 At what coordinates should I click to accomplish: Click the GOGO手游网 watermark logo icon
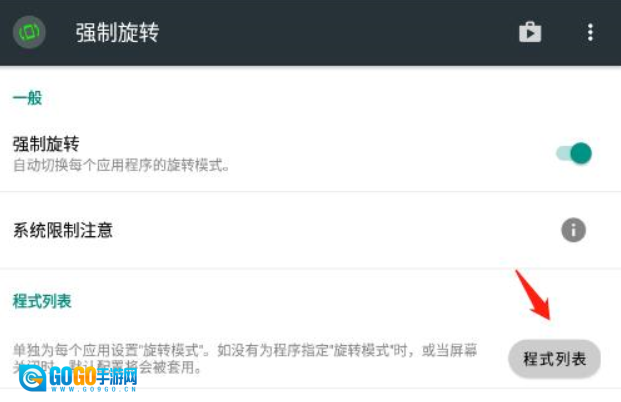pyautogui.click(x=32, y=378)
